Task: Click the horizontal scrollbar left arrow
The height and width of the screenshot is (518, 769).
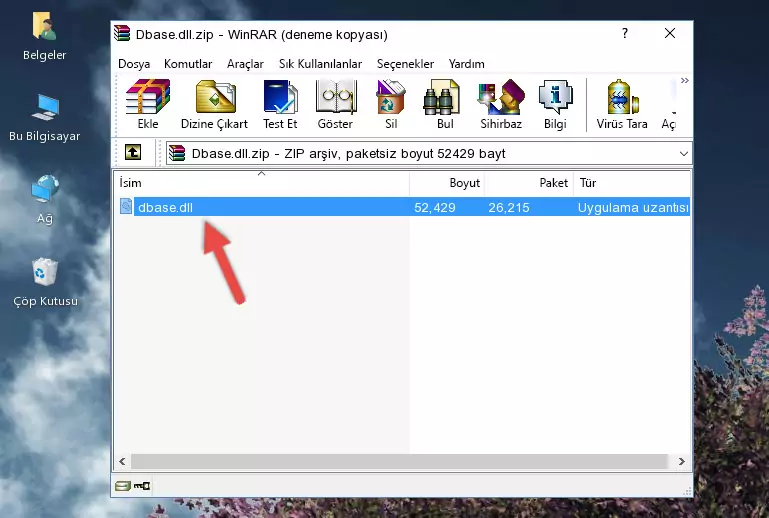Action: click(x=123, y=461)
